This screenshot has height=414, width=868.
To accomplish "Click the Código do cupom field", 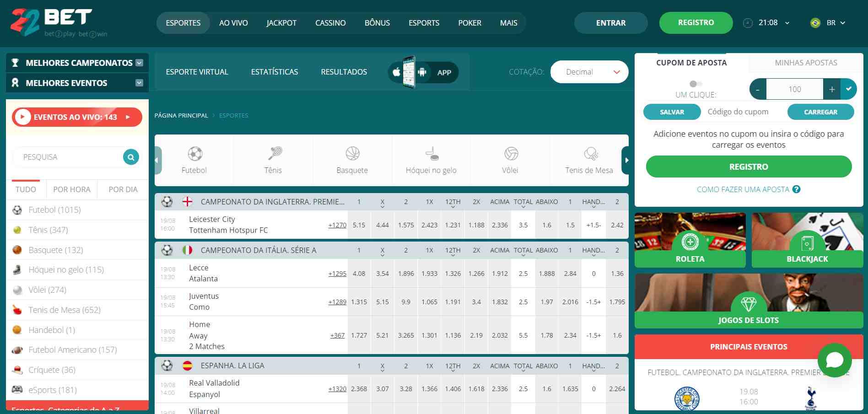I will tap(744, 112).
